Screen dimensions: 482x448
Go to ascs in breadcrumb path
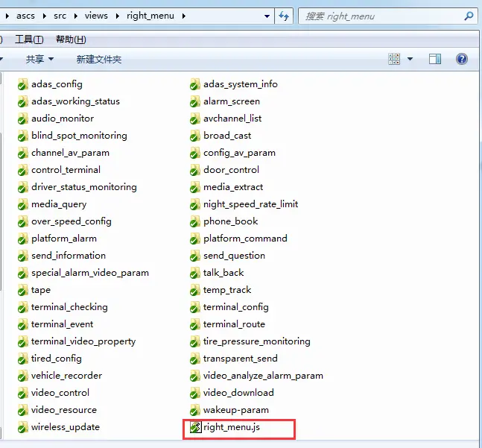(x=25, y=16)
